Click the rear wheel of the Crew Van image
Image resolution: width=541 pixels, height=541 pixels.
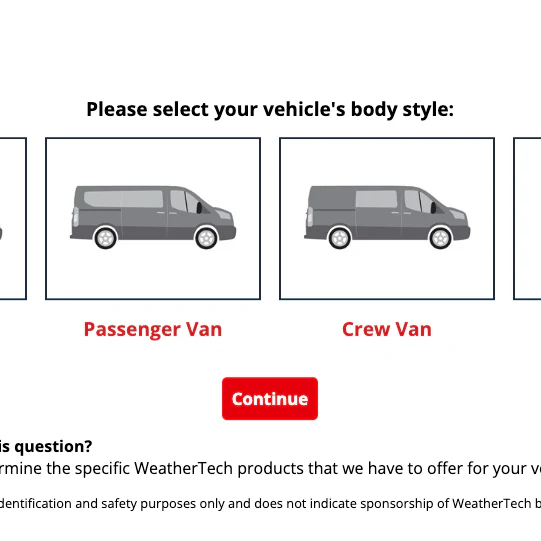coord(340,238)
